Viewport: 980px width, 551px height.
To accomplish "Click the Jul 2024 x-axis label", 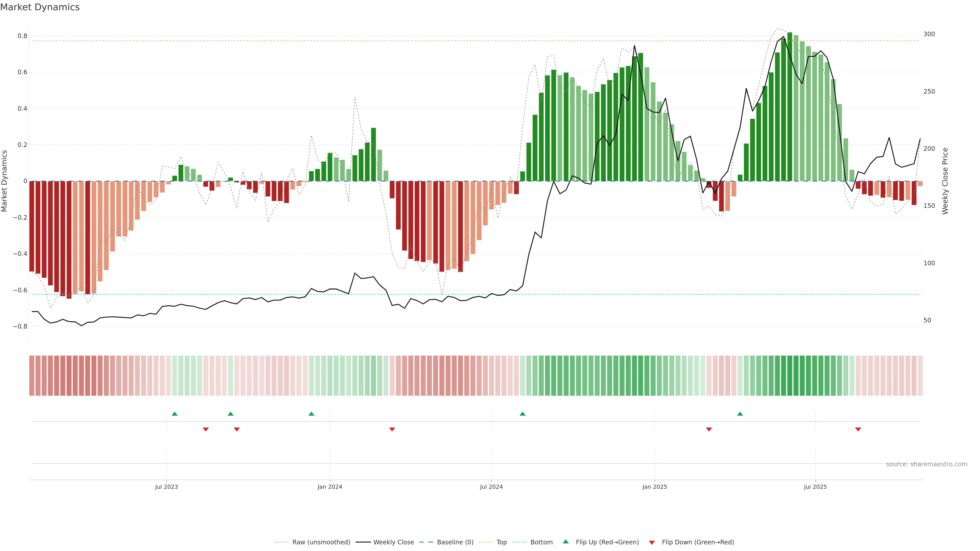I will click(491, 487).
